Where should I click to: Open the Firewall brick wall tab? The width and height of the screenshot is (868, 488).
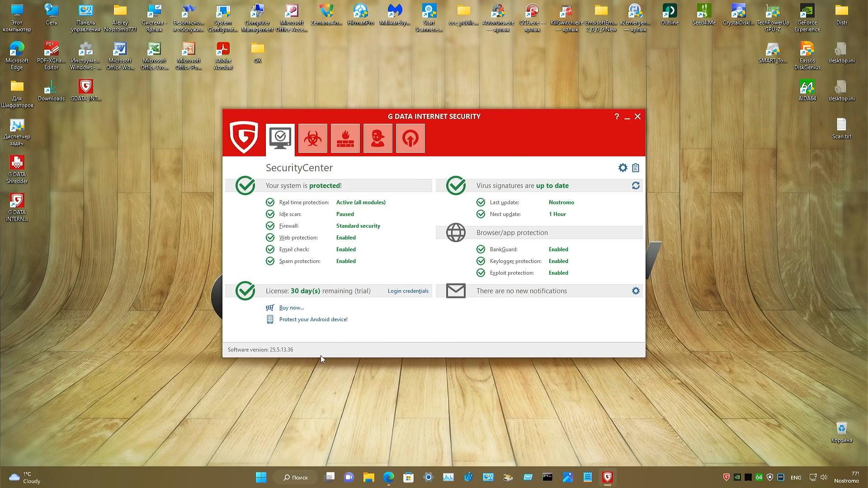tap(345, 138)
